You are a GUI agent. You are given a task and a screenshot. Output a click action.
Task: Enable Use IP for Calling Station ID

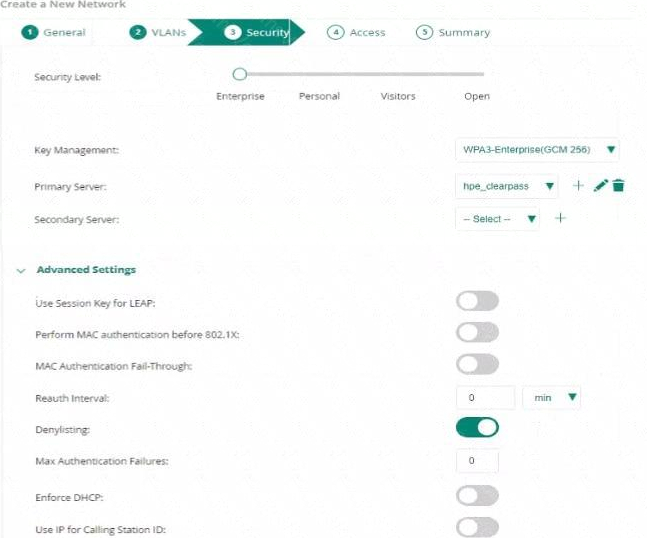coord(477,526)
